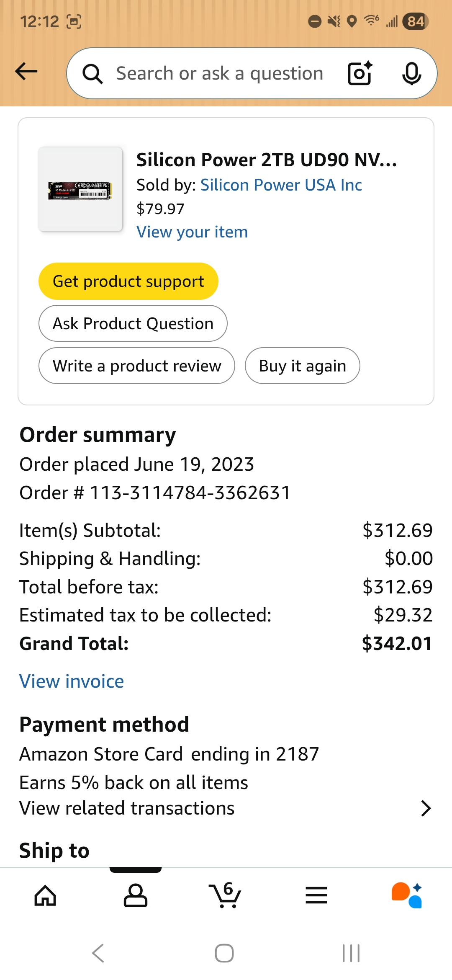Viewport: 452px width, 980px height.
Task: Open the View invoice link
Action: click(72, 681)
